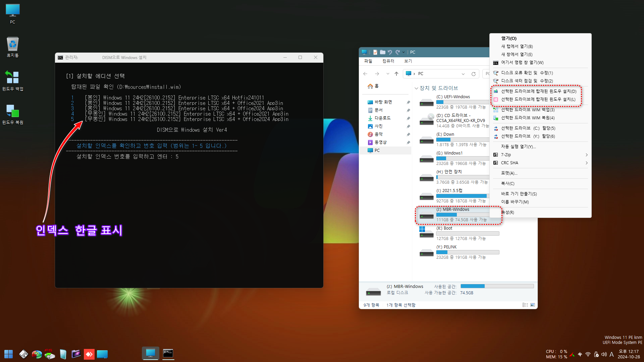This screenshot has height=362, width=644.
Task: Click the (H:) 안전 장치 drive
Action: 453,177
